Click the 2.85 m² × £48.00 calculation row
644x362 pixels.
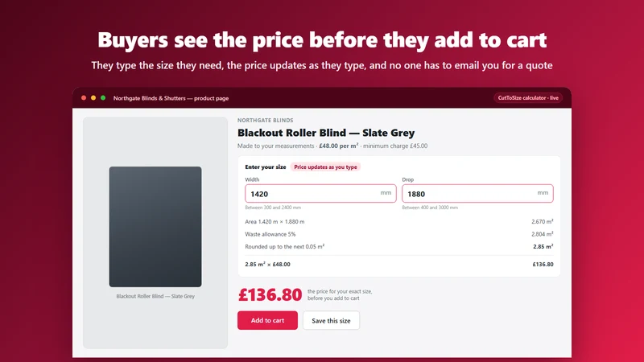click(x=398, y=265)
